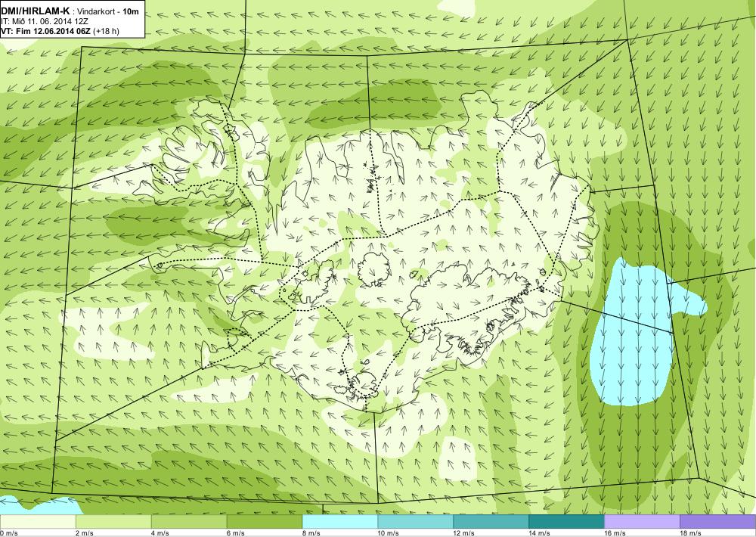Pick the 12–14 m/s teal legend swatch
The width and height of the screenshot is (756, 537).
tap(491, 522)
